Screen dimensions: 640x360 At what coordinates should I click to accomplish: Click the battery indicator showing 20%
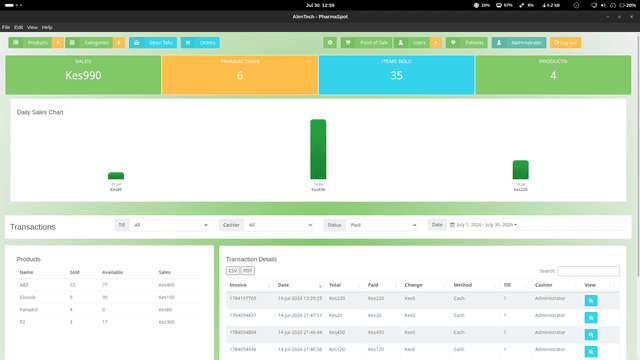(x=628, y=5)
